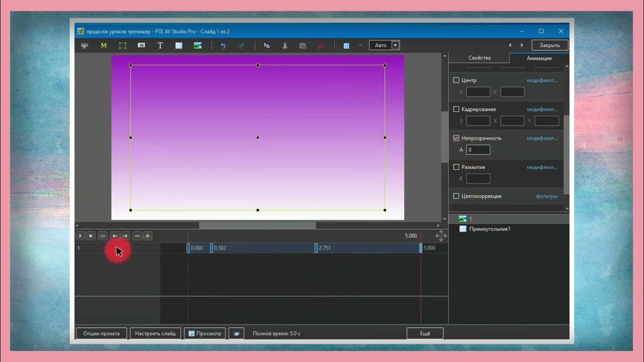Copy the selected object
644x362 pixels.
267,45
